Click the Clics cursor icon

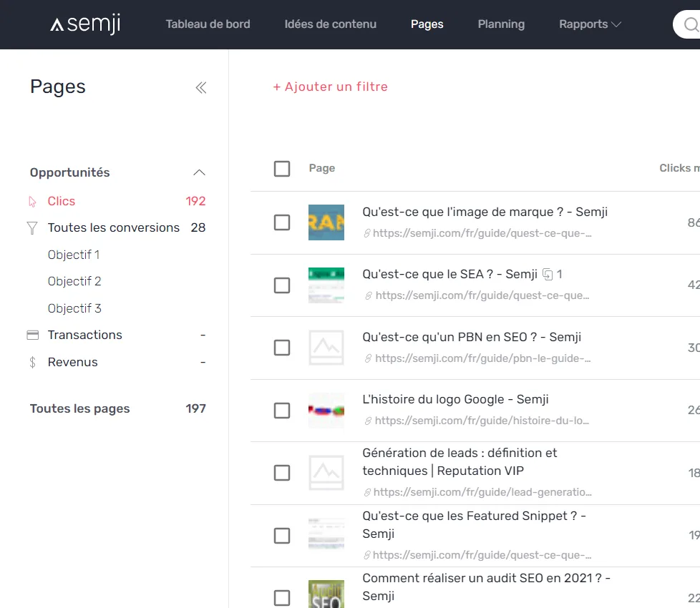coord(32,202)
